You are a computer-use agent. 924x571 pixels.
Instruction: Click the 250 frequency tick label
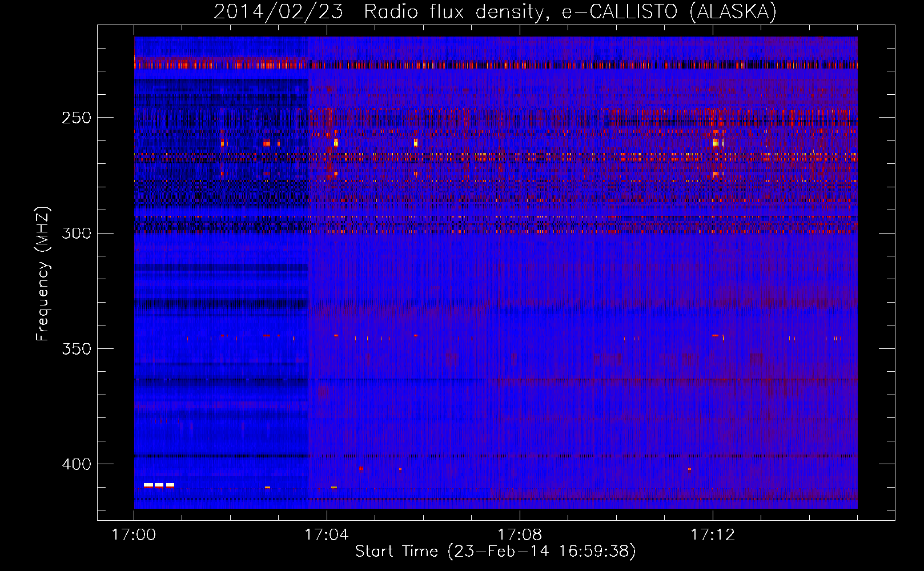tap(77, 118)
